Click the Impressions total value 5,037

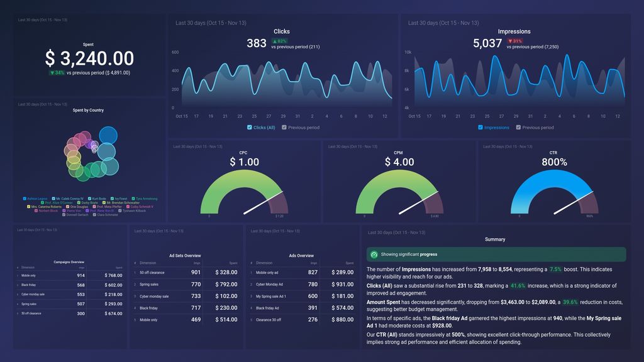point(487,43)
